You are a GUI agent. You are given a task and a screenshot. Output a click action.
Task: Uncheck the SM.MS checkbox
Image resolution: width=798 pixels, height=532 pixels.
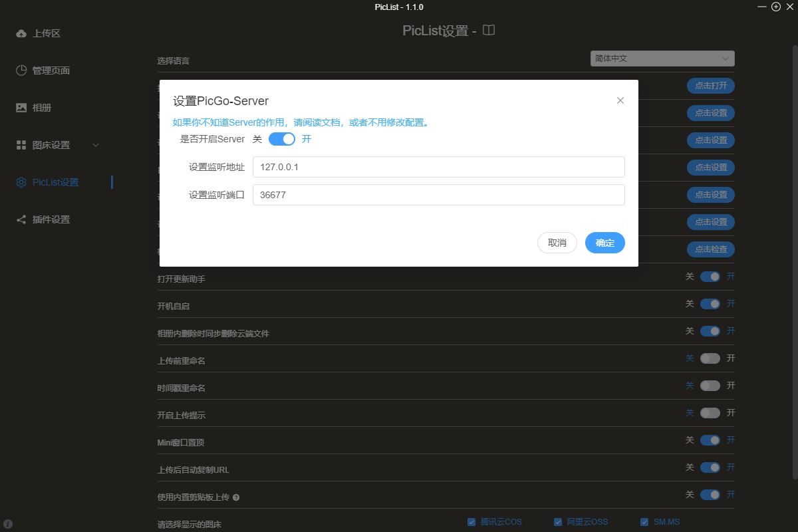tap(644, 522)
